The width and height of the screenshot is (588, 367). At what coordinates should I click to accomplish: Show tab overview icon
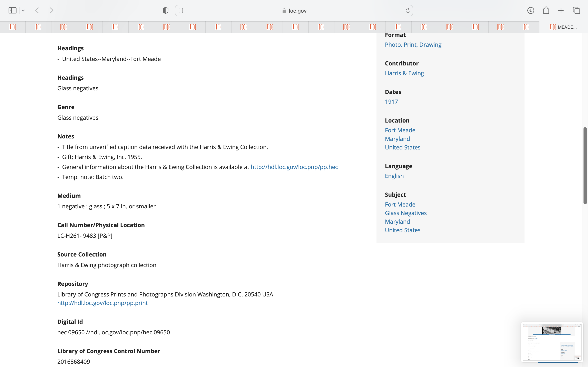(576, 10)
